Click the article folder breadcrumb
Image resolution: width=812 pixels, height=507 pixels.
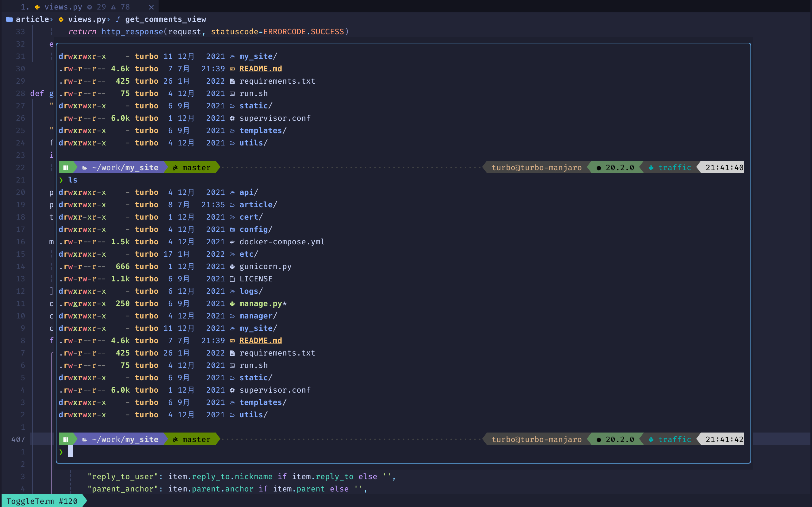(x=32, y=19)
